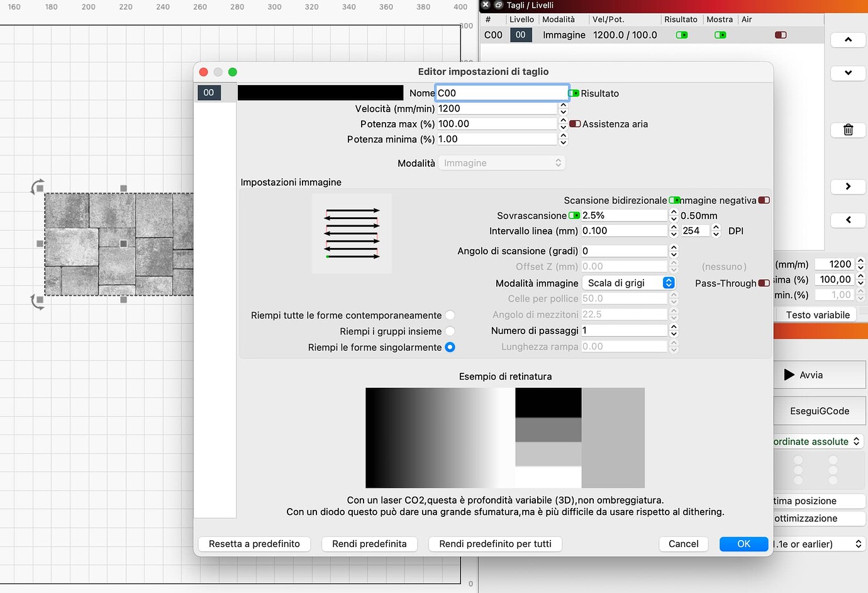The height and width of the screenshot is (593, 868).
Task: Select the 'Riempi i gruppi insieme' radio button
Action: (450, 331)
